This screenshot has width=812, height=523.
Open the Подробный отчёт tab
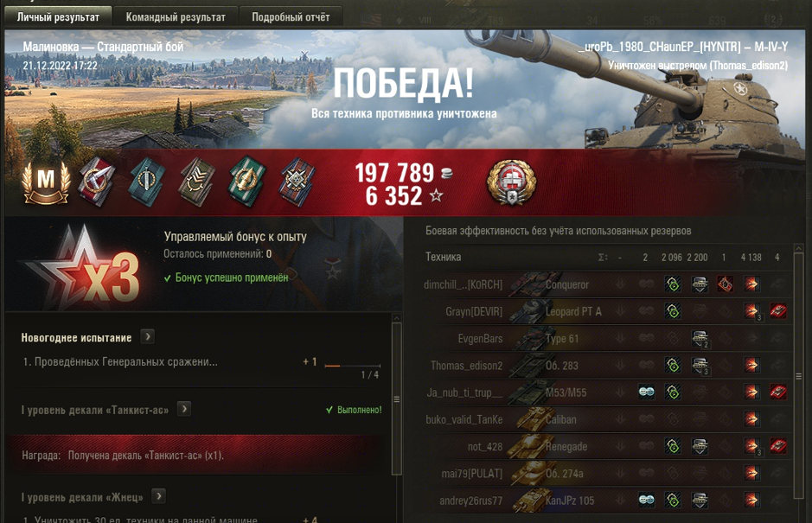click(x=291, y=16)
